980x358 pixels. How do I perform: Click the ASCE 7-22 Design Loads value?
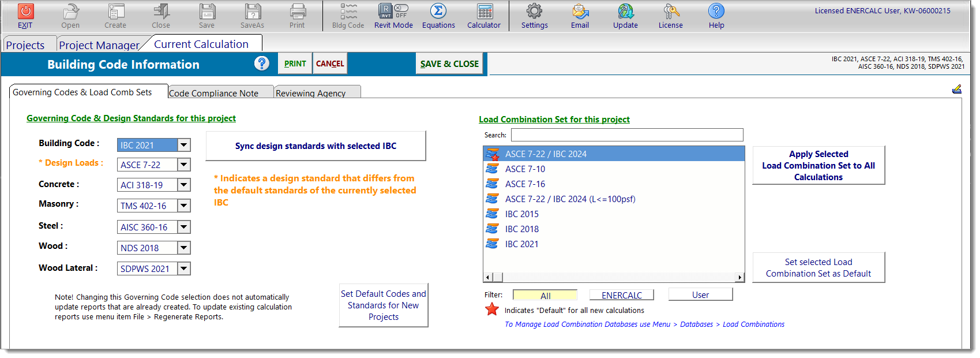tap(141, 165)
